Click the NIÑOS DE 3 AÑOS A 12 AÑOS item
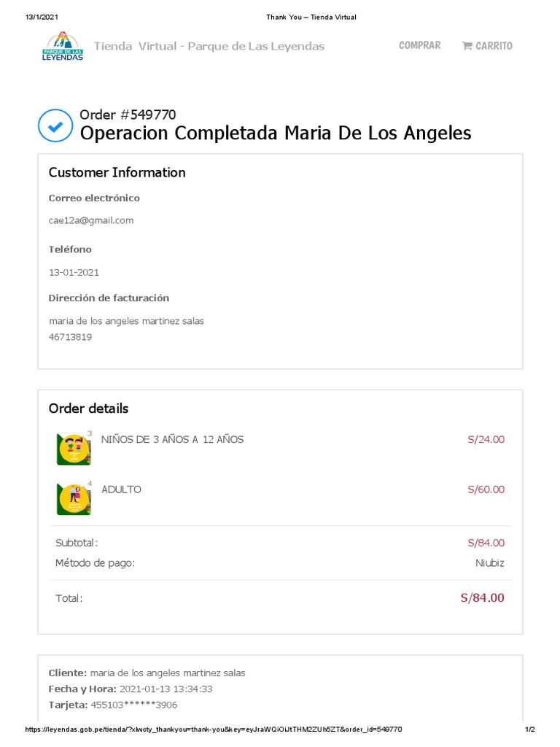This screenshot has height=747, width=560. (x=173, y=439)
